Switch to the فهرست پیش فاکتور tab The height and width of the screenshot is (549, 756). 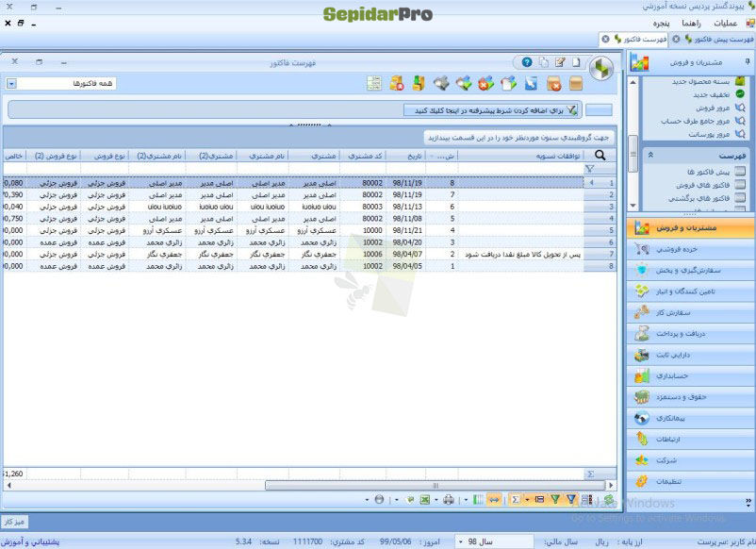coord(724,39)
